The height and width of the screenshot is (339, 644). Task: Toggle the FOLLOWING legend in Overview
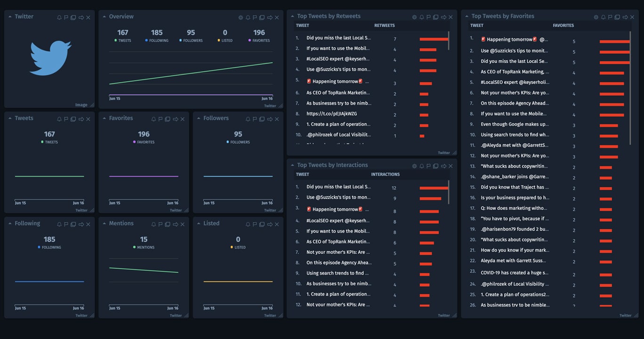[157, 40]
